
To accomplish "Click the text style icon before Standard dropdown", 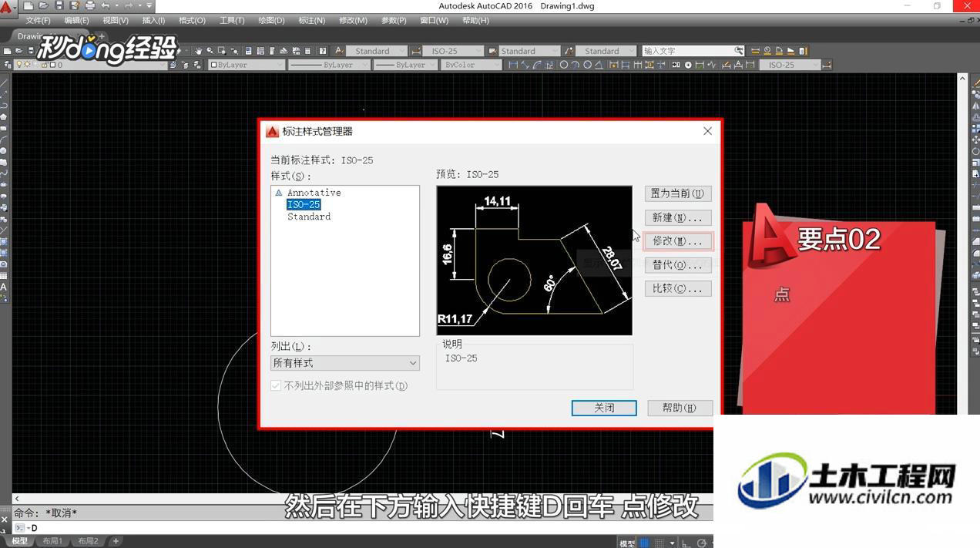I will tap(339, 51).
